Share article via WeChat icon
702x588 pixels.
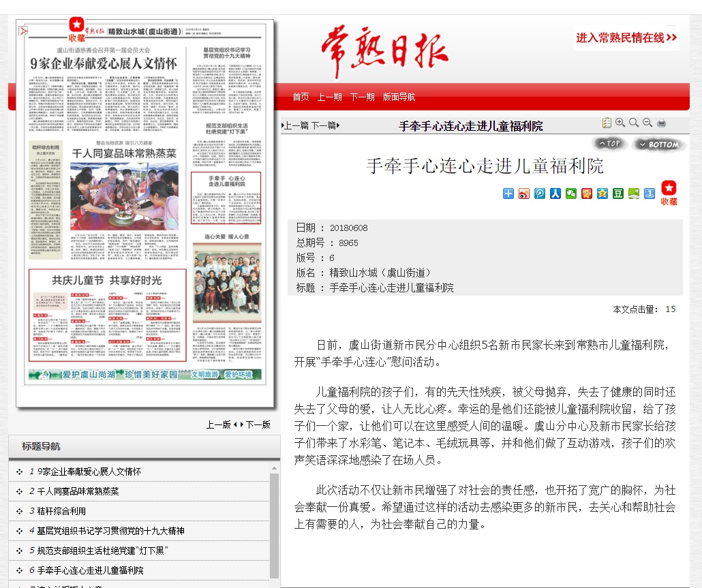pos(571,194)
